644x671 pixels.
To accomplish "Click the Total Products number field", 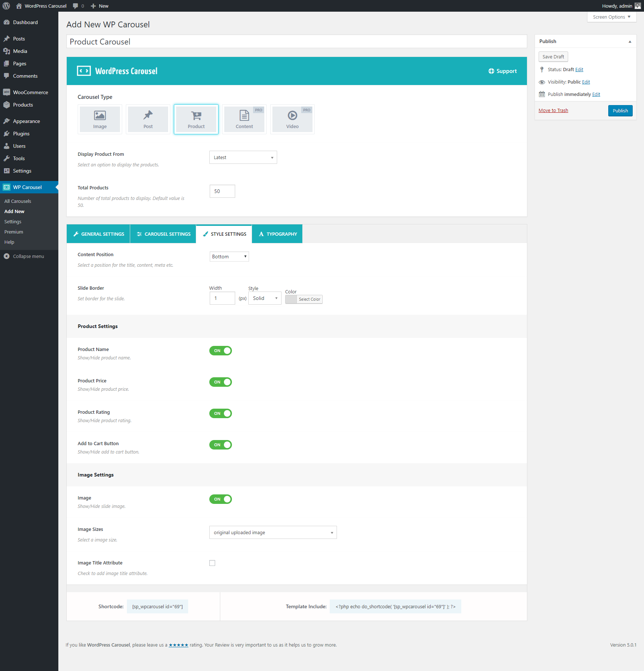I will click(222, 191).
